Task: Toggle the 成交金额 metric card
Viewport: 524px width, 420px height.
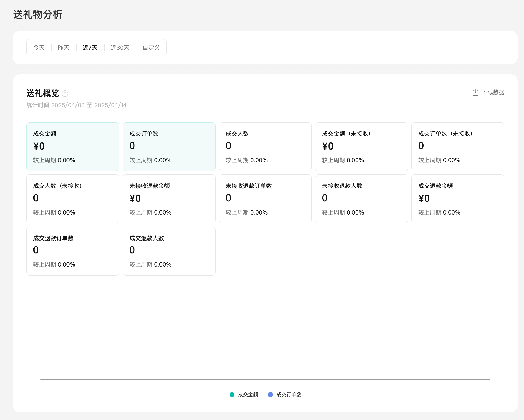Action: coord(73,147)
